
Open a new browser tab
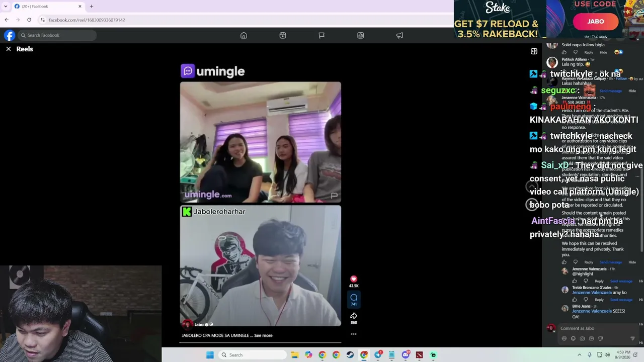click(92, 7)
